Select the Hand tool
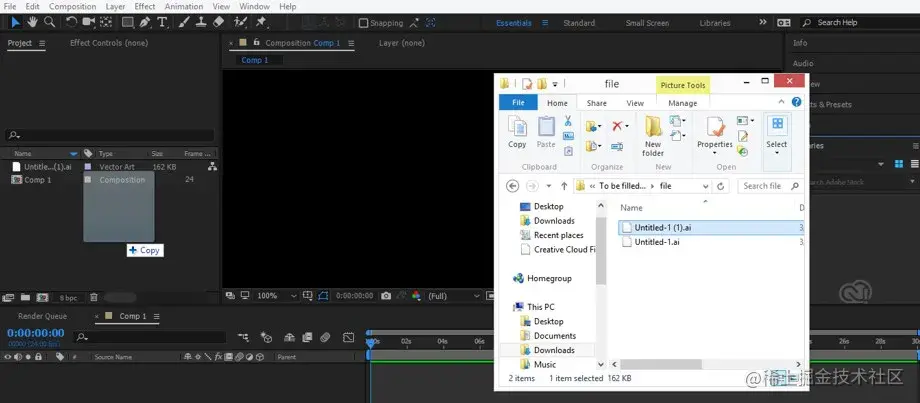The width and height of the screenshot is (920, 403). coord(32,22)
